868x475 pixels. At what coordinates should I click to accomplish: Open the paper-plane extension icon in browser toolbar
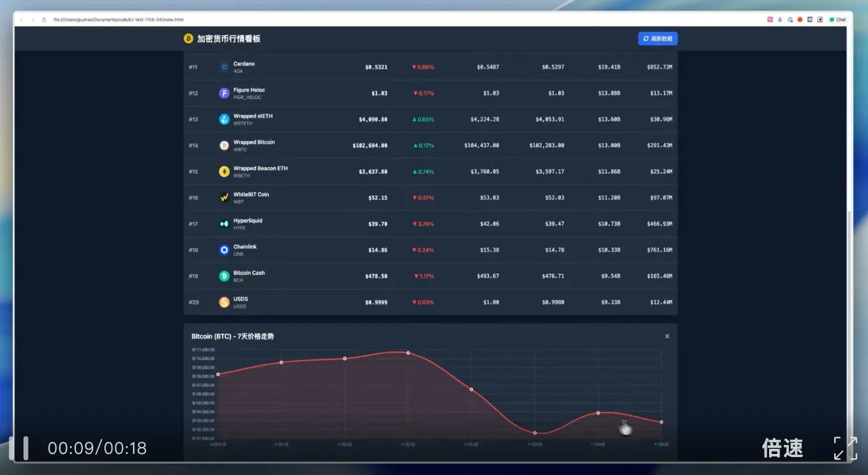pyautogui.click(x=820, y=20)
